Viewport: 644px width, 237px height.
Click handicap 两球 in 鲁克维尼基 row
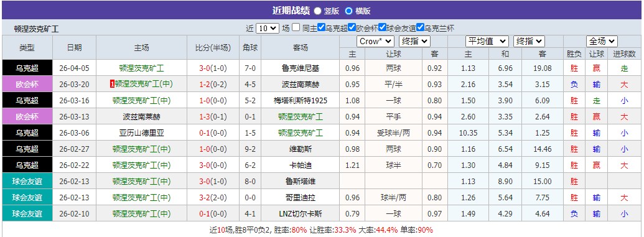[x=394, y=68]
